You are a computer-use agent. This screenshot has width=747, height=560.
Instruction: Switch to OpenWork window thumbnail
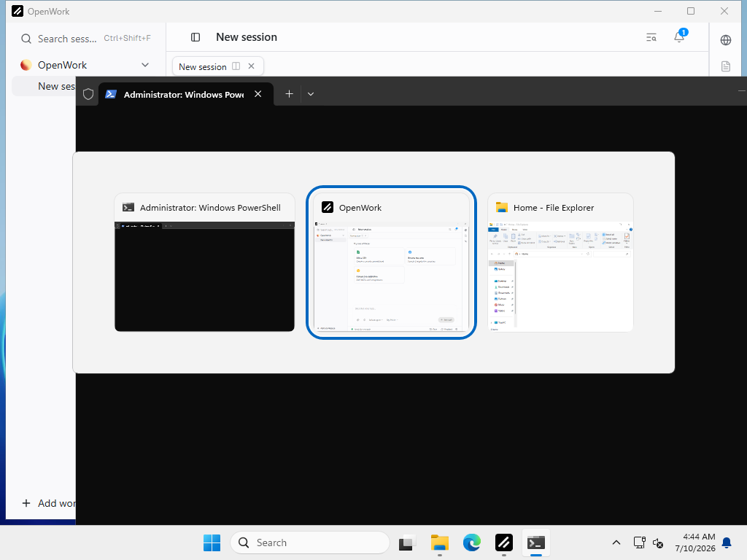[x=391, y=262]
